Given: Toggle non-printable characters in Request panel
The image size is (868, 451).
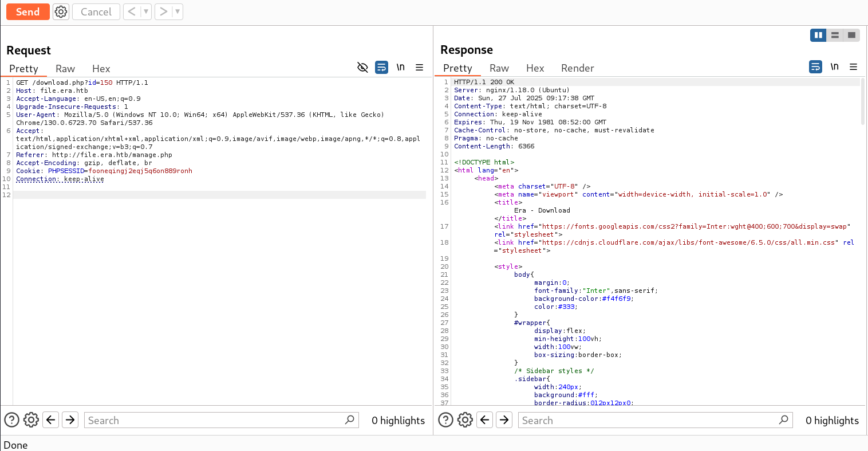Looking at the screenshot, I should click(x=401, y=68).
